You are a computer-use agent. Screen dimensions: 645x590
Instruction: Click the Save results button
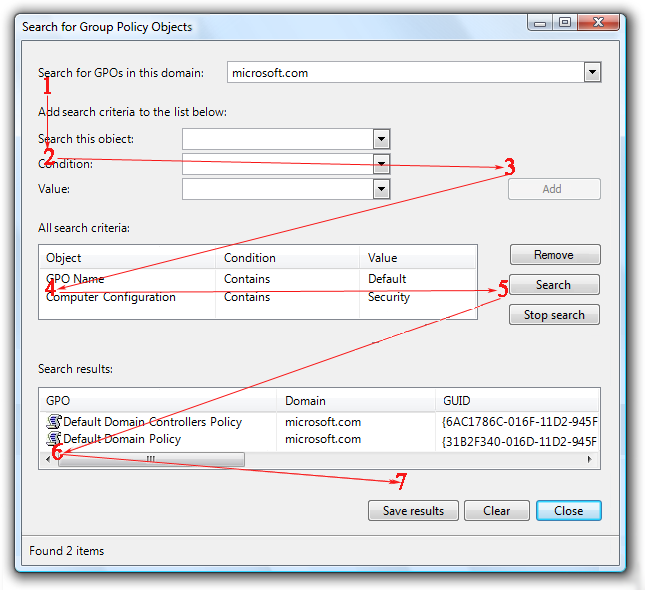[x=413, y=511]
